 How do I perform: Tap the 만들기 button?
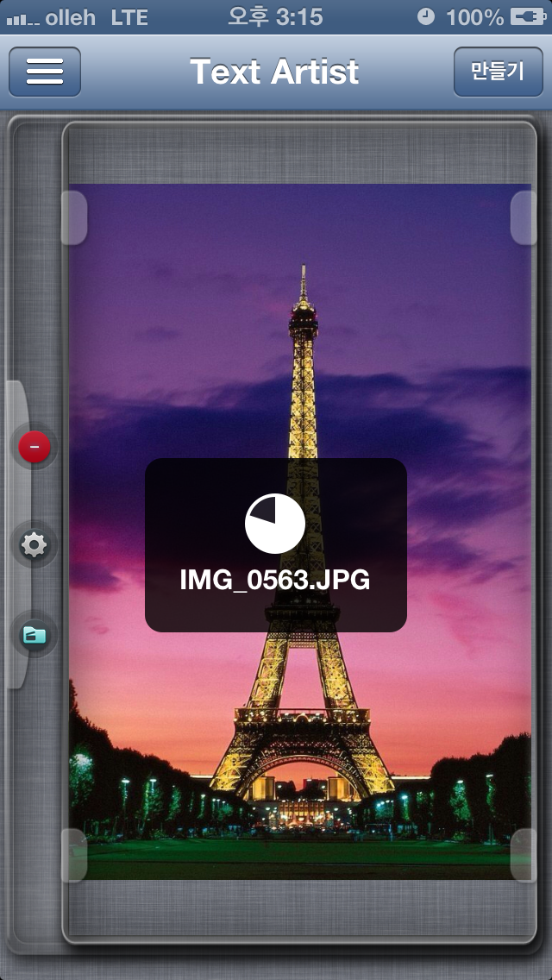click(498, 72)
